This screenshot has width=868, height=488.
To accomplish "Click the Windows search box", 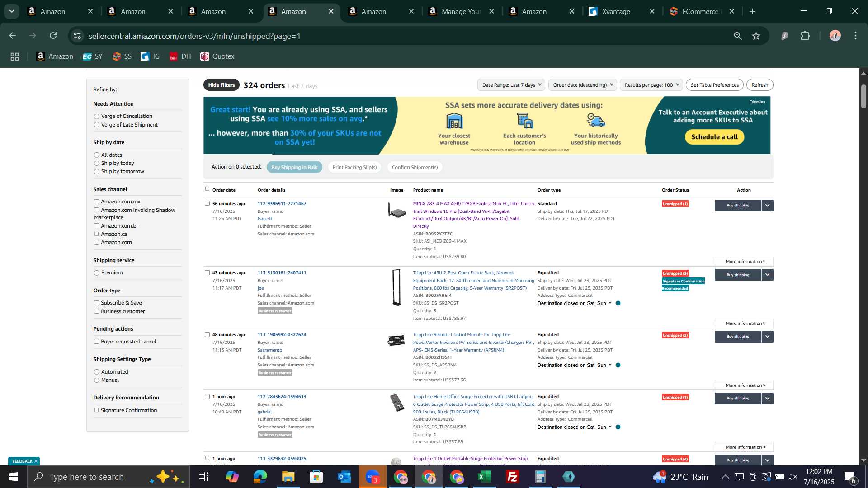I will point(108,477).
